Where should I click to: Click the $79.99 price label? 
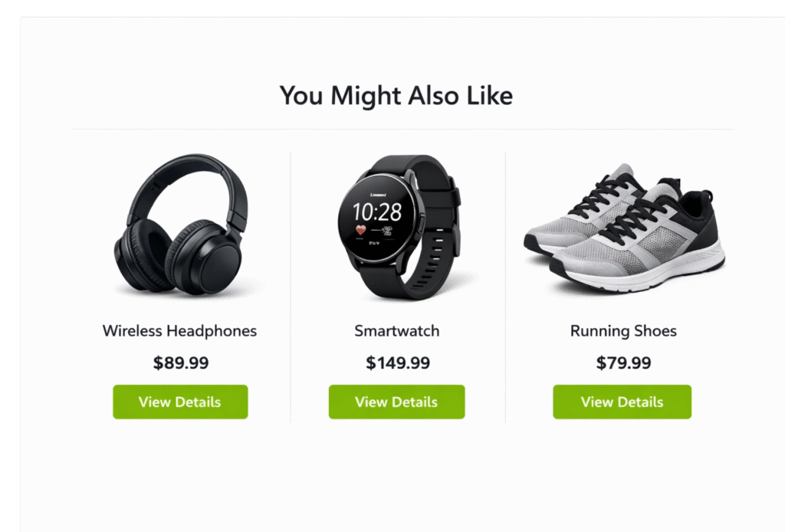point(623,363)
